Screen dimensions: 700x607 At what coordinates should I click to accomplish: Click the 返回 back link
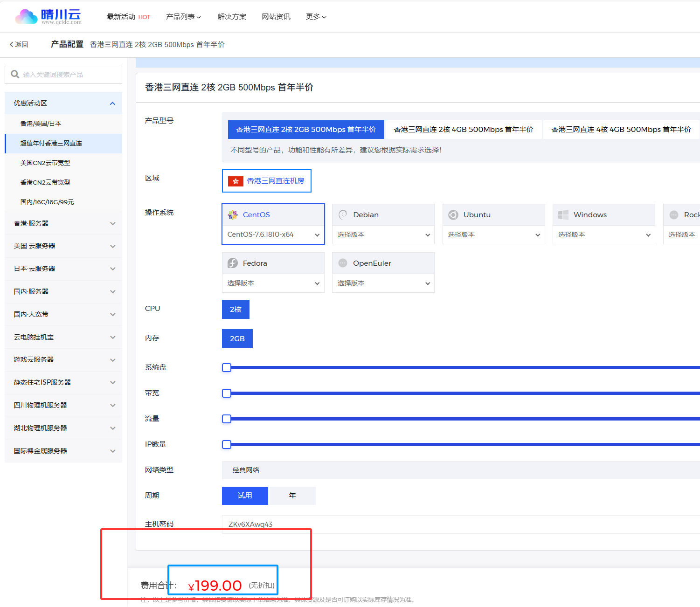[x=19, y=44]
